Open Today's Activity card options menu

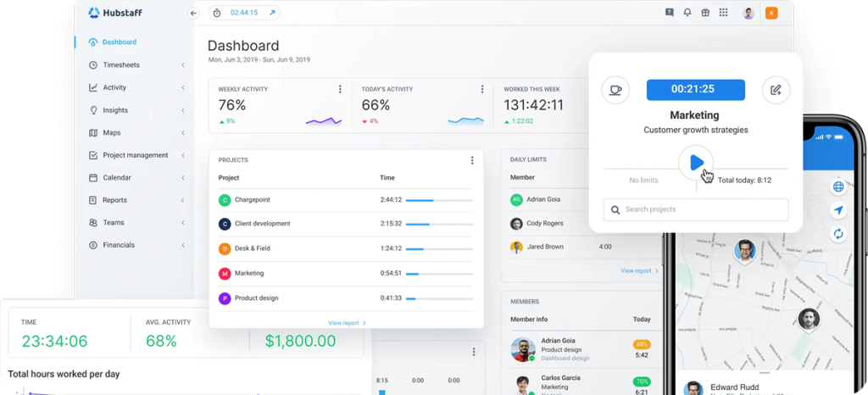[x=482, y=89]
